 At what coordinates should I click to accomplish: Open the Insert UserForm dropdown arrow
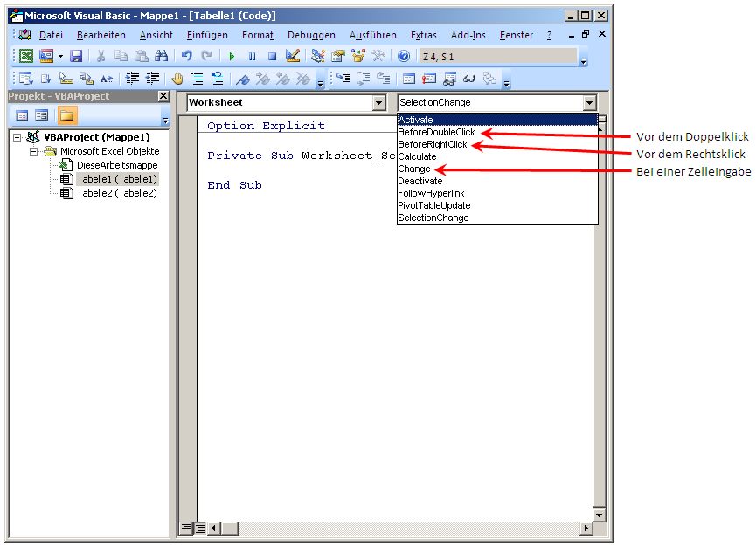[x=60, y=57]
